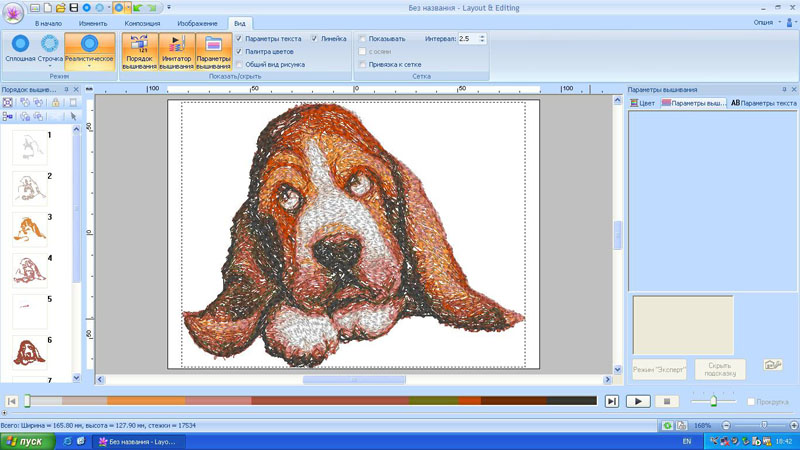This screenshot has height=450, width=800.
Task: Enable the Общий вид рисунка checkbox
Action: (x=239, y=64)
